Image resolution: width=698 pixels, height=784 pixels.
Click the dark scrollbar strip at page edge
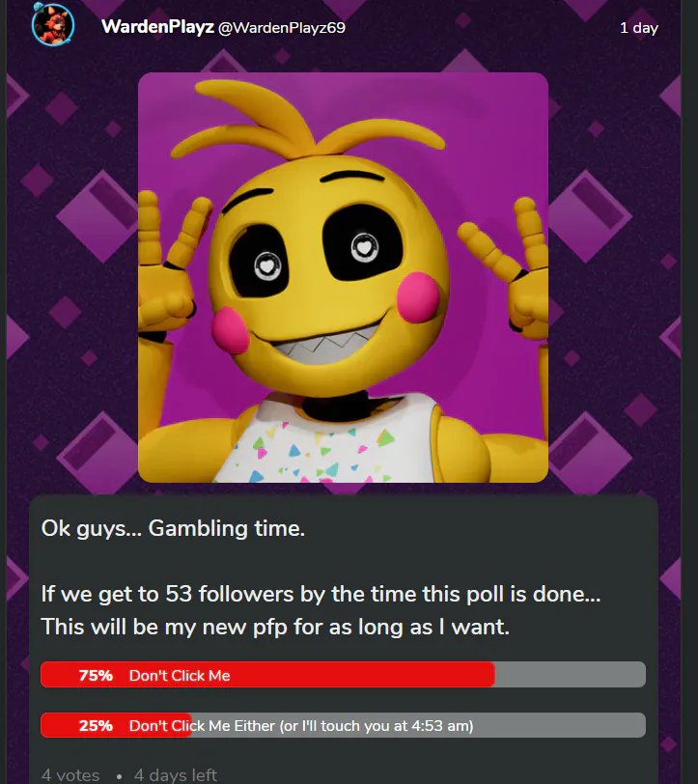pos(689,392)
